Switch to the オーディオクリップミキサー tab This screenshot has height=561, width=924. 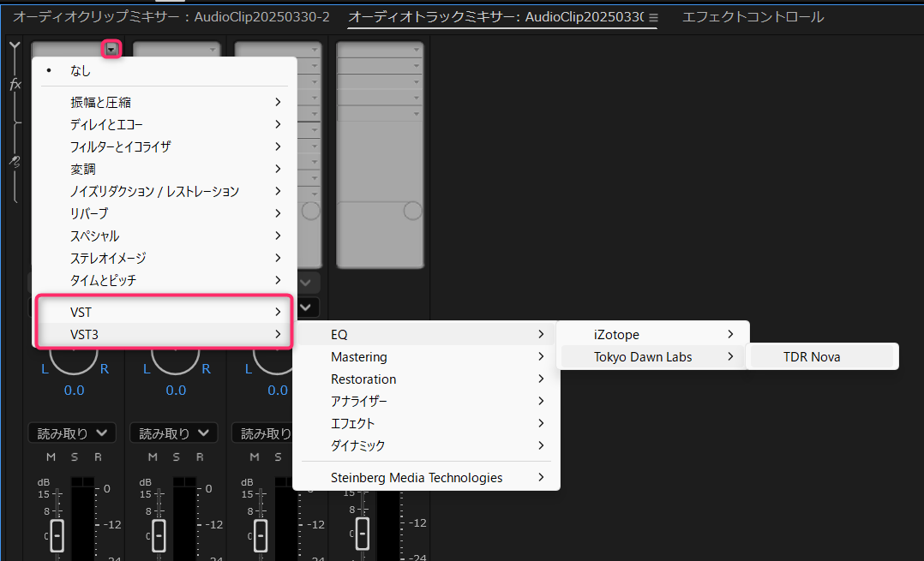[x=171, y=17]
